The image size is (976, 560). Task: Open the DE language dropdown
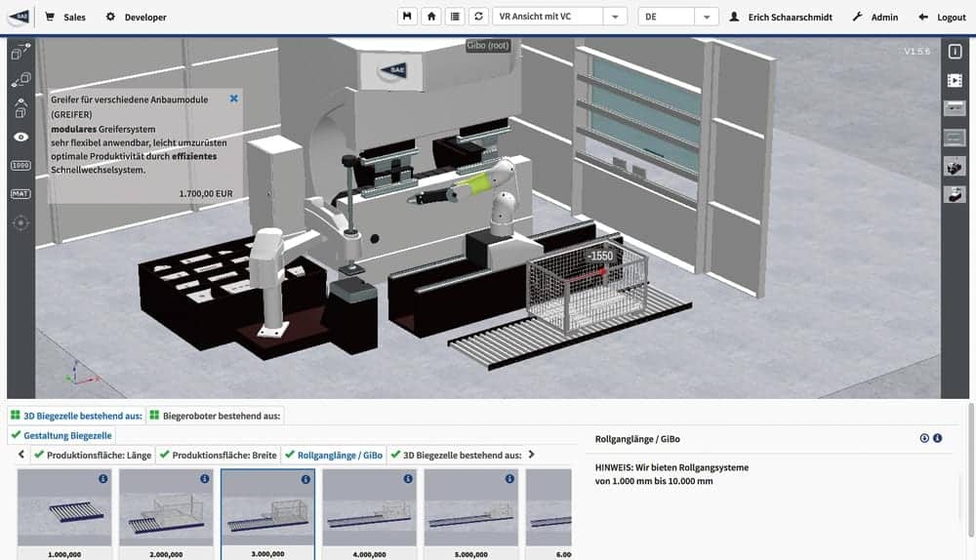coord(678,17)
